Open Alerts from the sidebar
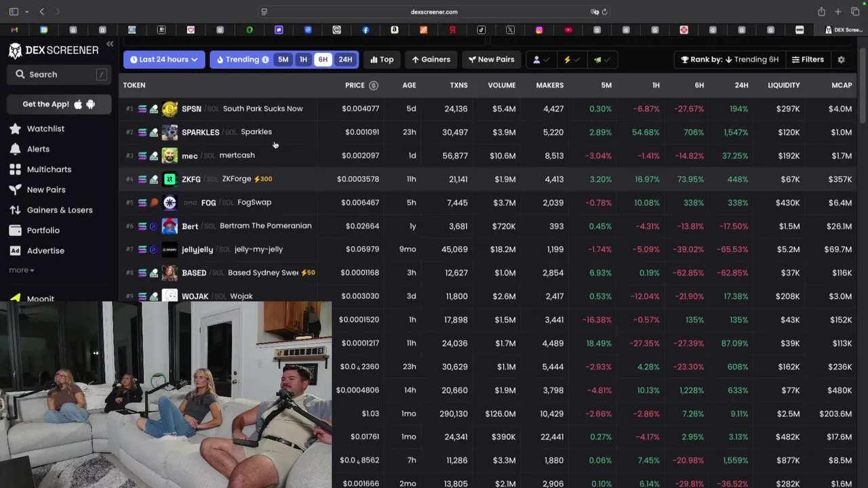The width and height of the screenshot is (868, 488). coord(38,149)
